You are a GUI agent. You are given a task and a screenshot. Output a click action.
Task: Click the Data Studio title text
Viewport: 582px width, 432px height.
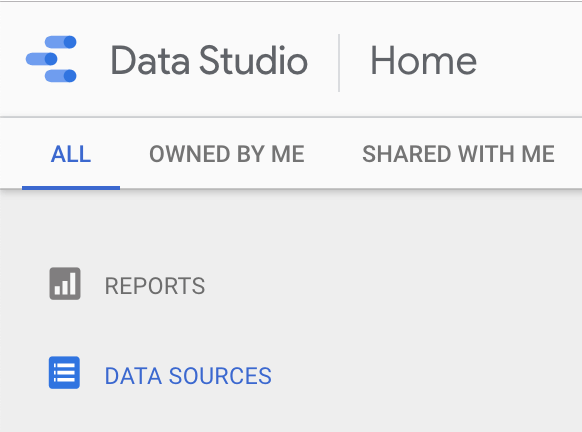pos(209,60)
